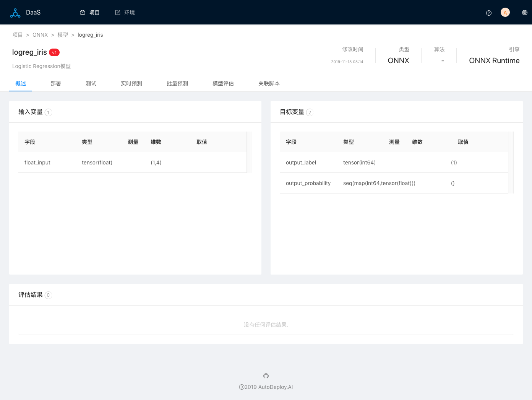
Task: Click the 输入变量 count badge
Action: (48, 112)
